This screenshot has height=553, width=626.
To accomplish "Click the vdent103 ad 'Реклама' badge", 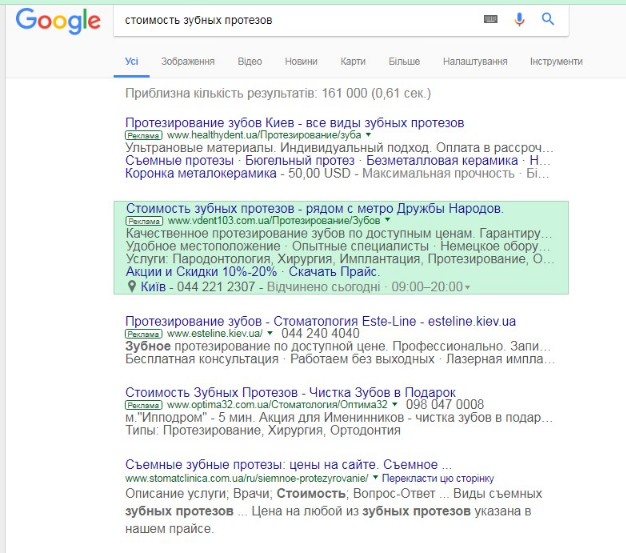I will (x=144, y=221).
